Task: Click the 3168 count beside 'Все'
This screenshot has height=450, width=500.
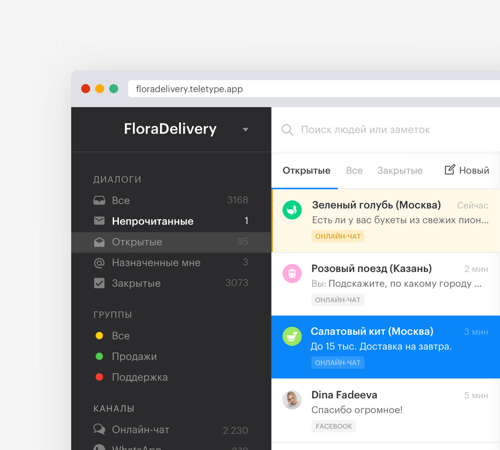Action: [238, 200]
